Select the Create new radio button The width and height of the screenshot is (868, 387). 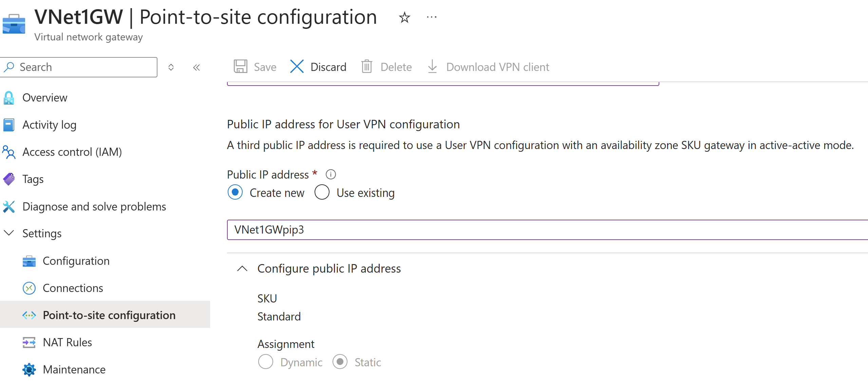(235, 192)
